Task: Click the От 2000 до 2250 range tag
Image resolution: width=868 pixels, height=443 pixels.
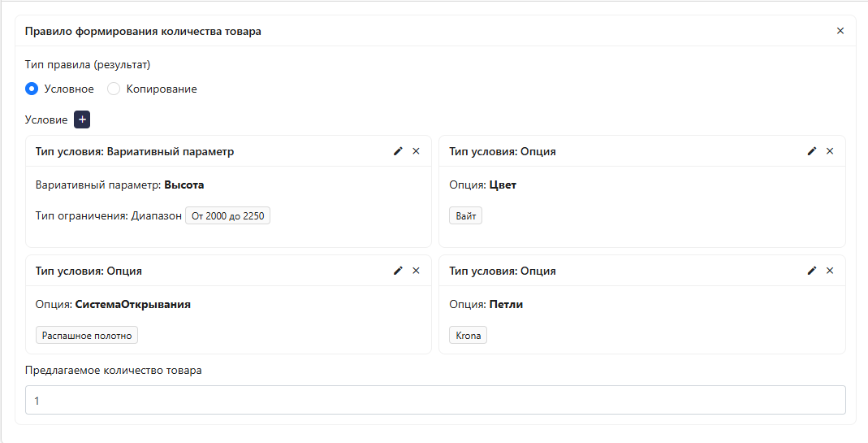Action: 227,216
